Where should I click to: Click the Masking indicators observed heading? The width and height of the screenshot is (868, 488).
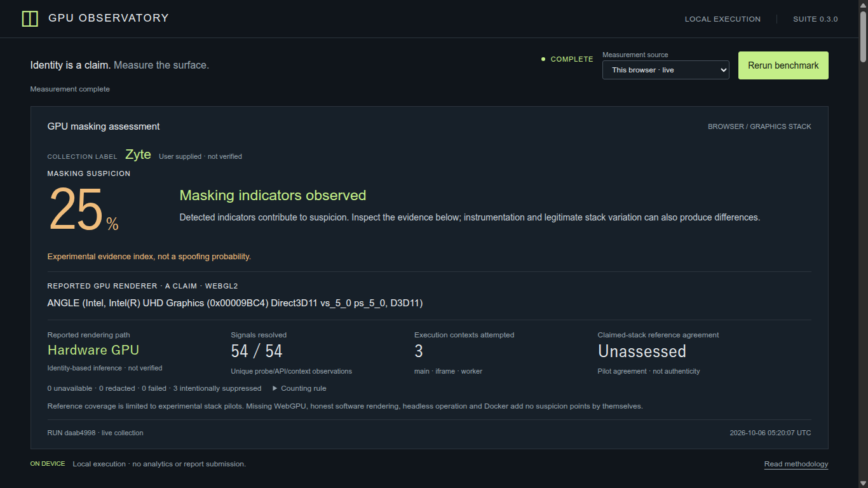[273, 195]
